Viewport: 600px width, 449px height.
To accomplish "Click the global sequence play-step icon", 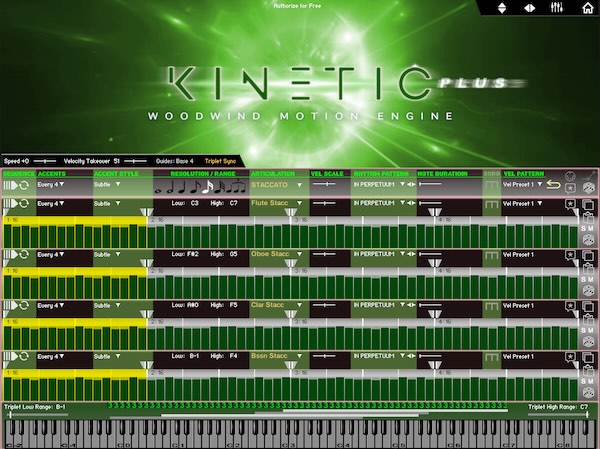I will pyautogui.click(x=10, y=185).
